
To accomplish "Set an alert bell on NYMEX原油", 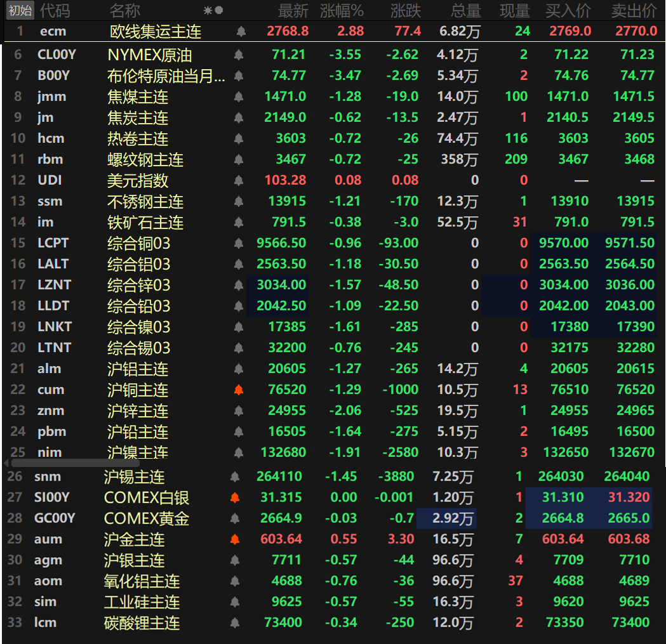I will [x=239, y=55].
